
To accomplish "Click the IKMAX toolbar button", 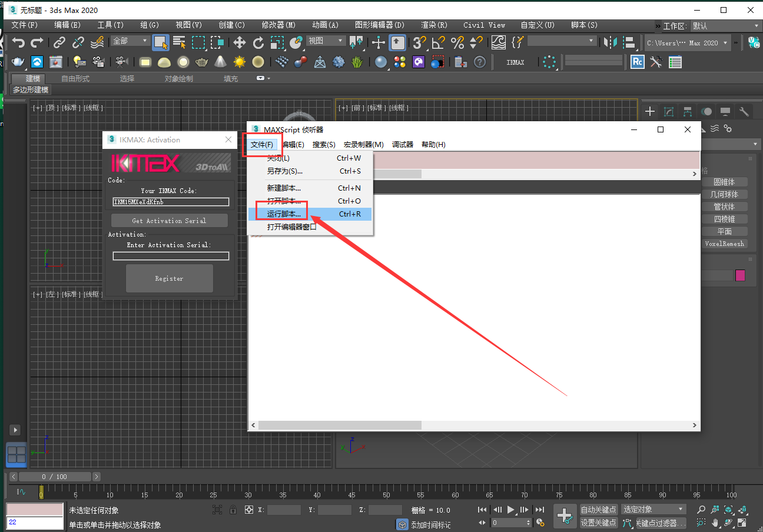I will point(515,62).
